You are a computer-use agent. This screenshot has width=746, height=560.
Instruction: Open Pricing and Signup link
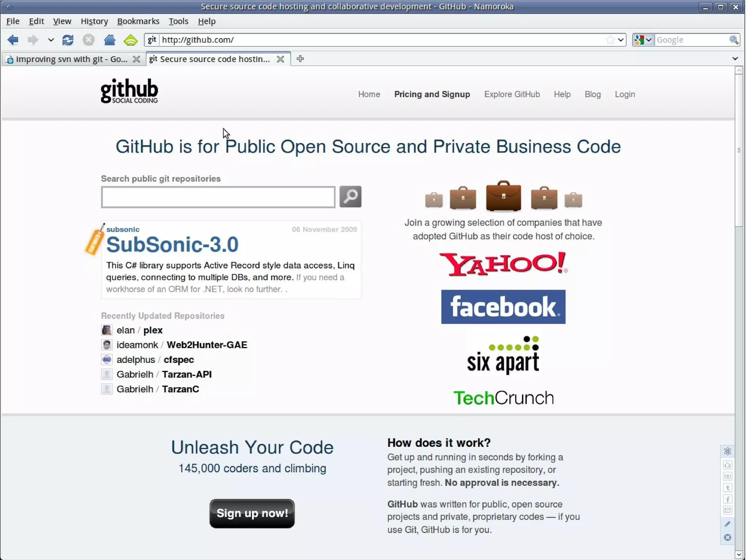pyautogui.click(x=432, y=94)
